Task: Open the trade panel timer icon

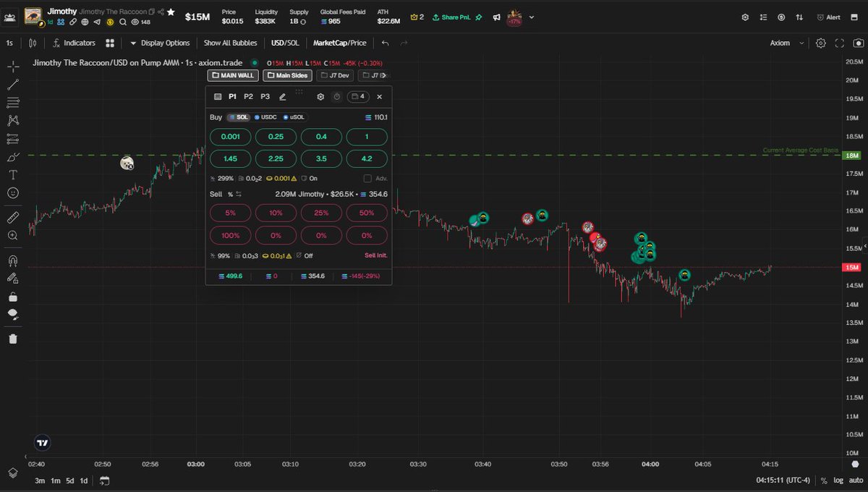Action: point(337,96)
